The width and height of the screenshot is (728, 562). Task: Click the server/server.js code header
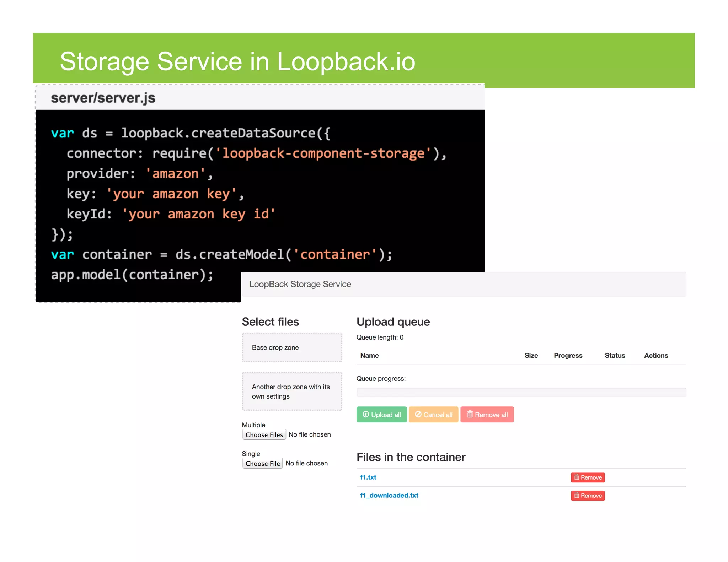pos(103,98)
